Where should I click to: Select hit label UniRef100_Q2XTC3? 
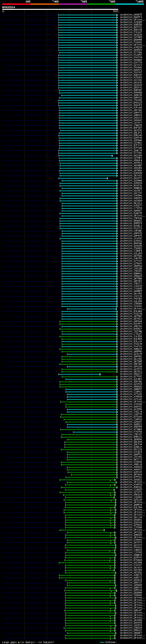pyautogui.click(x=131, y=65)
